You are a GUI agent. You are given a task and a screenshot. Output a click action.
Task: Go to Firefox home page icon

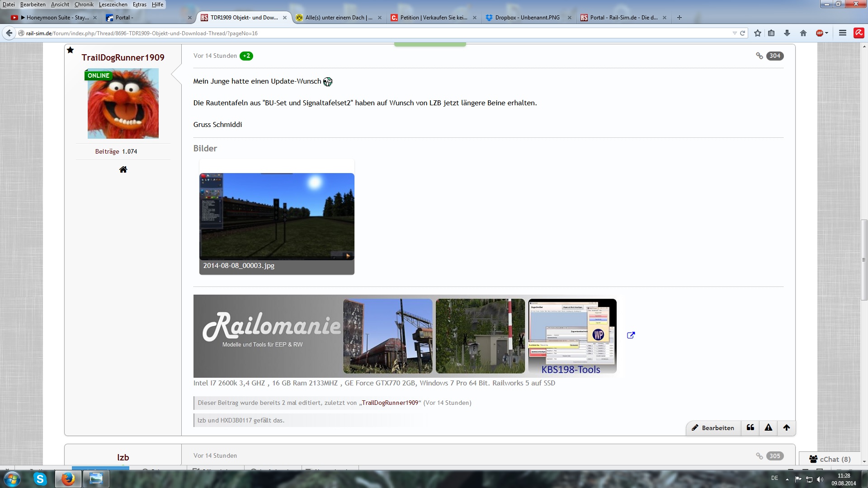(803, 33)
